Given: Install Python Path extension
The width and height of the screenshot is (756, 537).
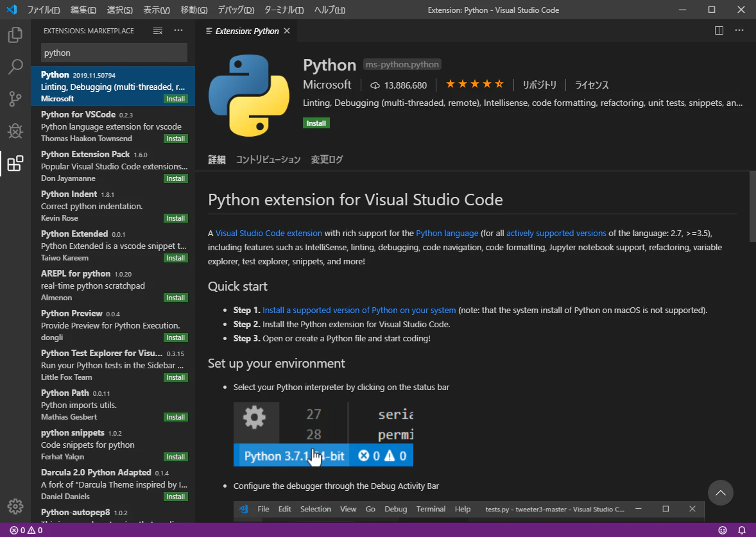Looking at the screenshot, I should click(x=175, y=417).
